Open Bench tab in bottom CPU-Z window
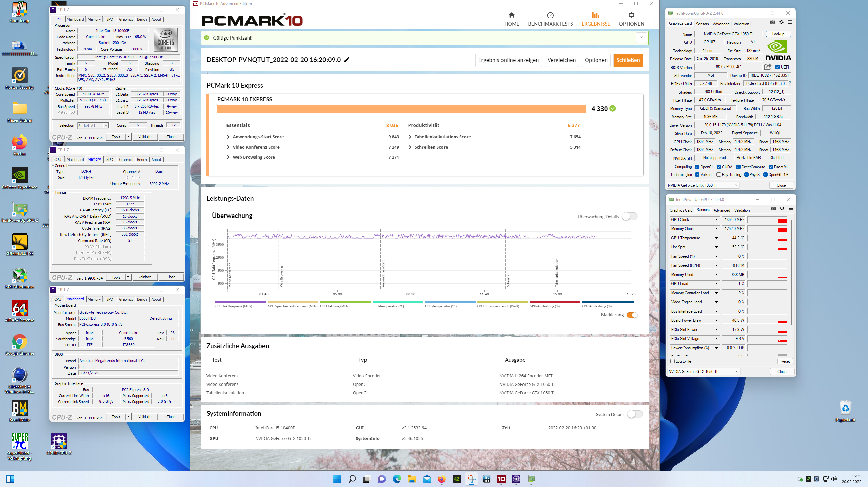The width and height of the screenshot is (868, 487). click(142, 299)
